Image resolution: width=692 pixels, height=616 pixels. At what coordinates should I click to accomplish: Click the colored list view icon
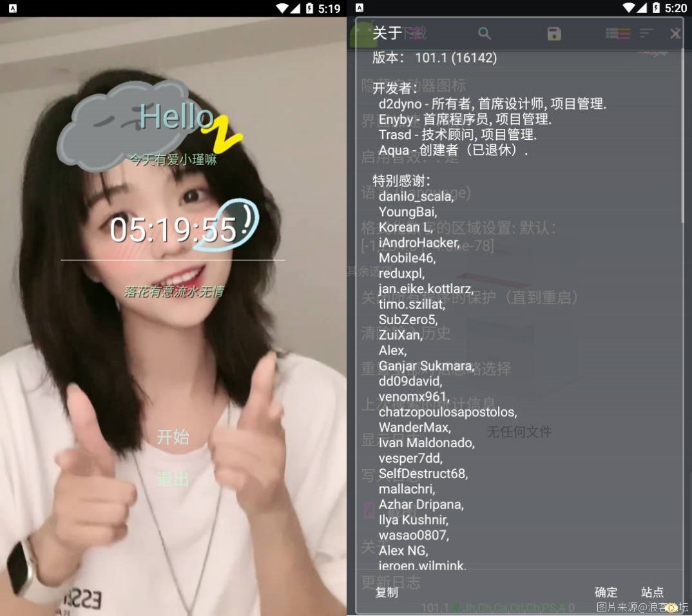618,34
